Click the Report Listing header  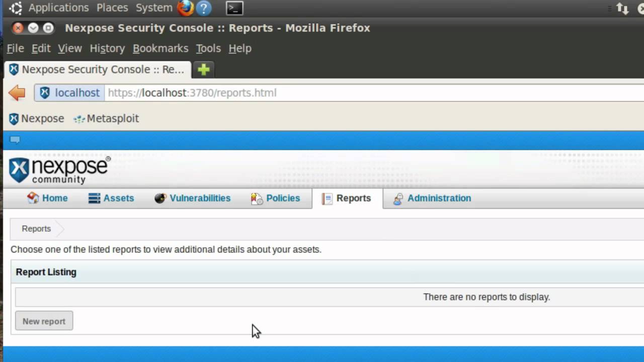click(46, 272)
